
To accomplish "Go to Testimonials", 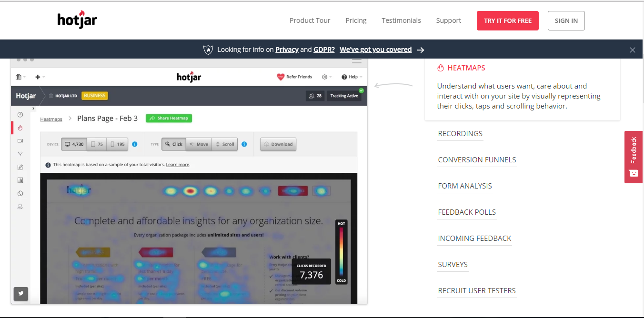I will [401, 20].
